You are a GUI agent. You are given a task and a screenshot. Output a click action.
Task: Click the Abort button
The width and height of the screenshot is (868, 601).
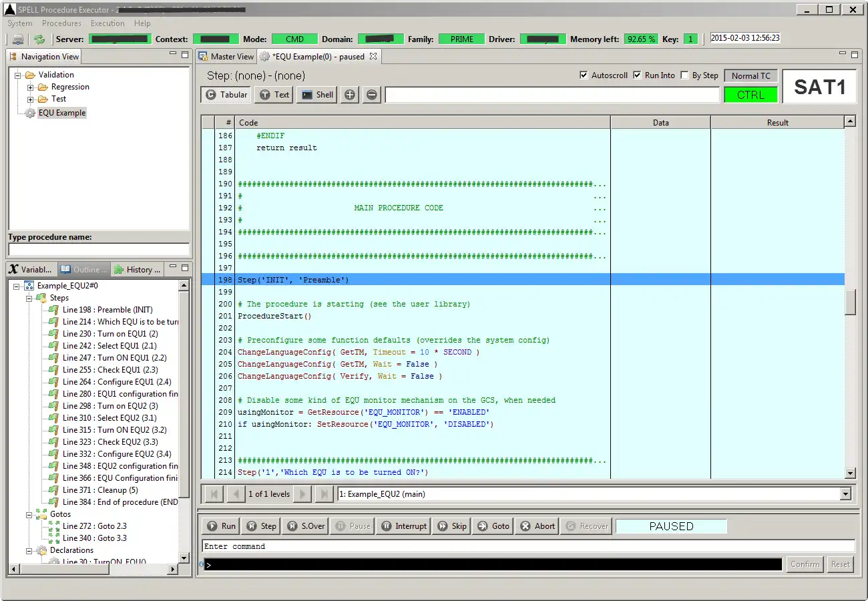click(537, 526)
